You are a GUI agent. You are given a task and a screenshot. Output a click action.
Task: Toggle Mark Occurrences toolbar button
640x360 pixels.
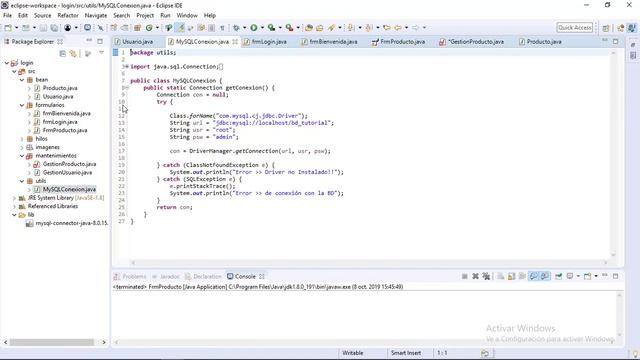180,28
